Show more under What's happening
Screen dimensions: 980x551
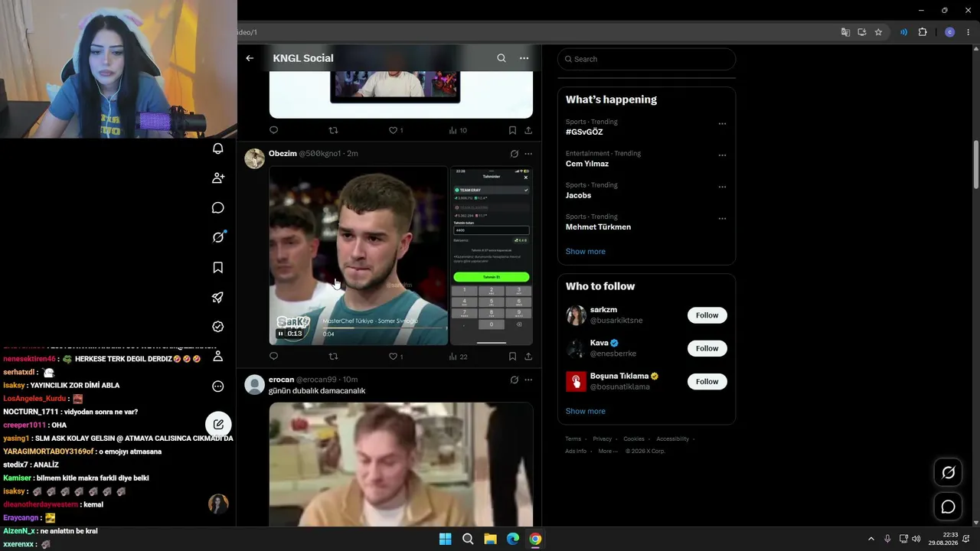pyautogui.click(x=586, y=252)
